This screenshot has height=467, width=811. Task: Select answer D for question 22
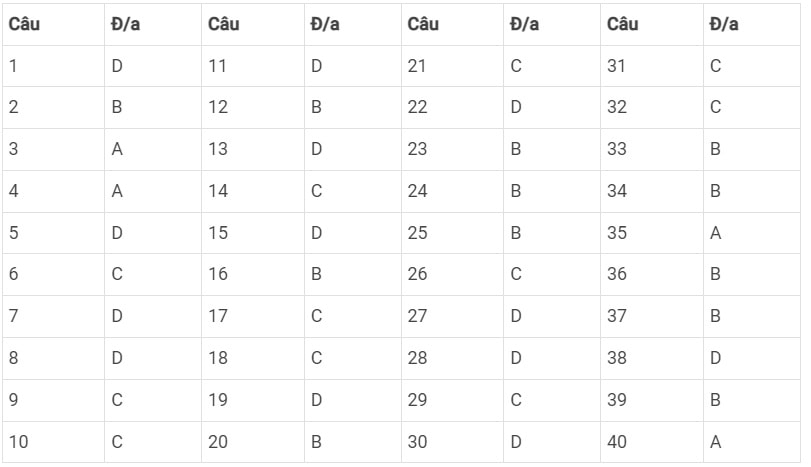(551, 107)
